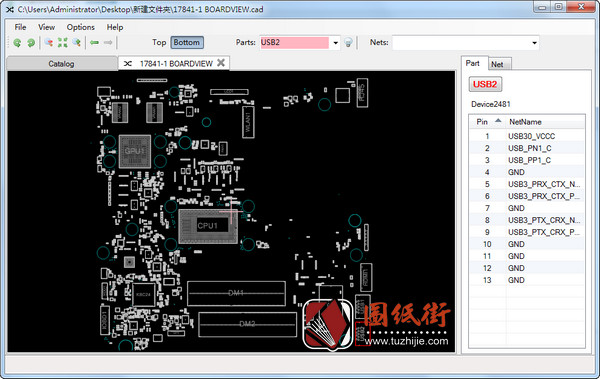Click the lightbulb highlight icon beside Parts
This screenshot has width=600, height=379.
(x=348, y=42)
